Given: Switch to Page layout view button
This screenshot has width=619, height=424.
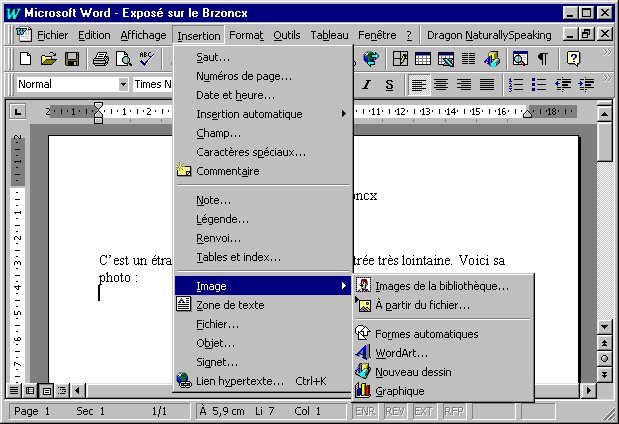Looking at the screenshot, I should tap(47, 391).
